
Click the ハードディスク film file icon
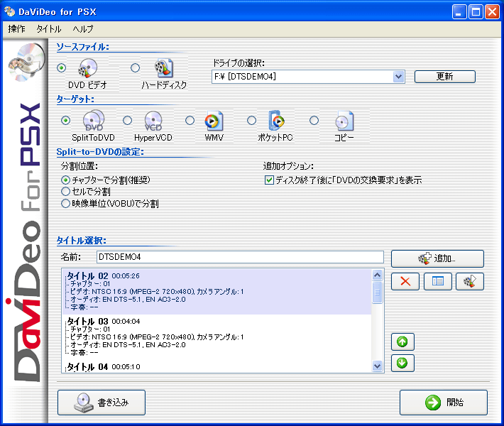164,68
